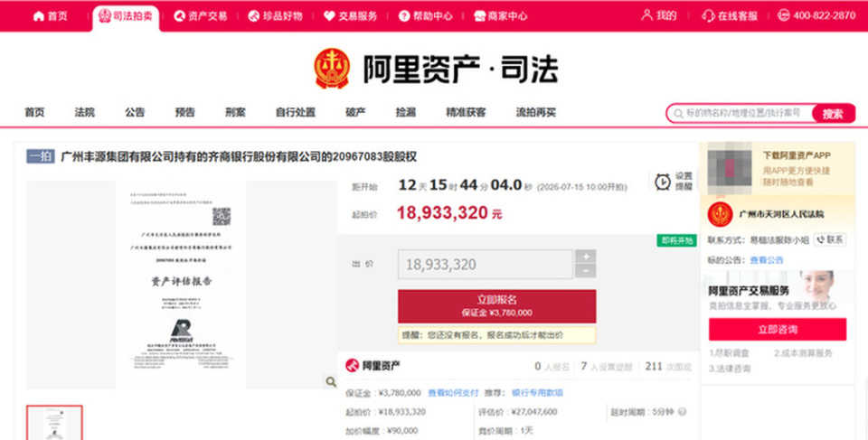The height and width of the screenshot is (440, 868).
Task: Click the starting price 18,933,320 元
Action: pyautogui.click(x=449, y=213)
